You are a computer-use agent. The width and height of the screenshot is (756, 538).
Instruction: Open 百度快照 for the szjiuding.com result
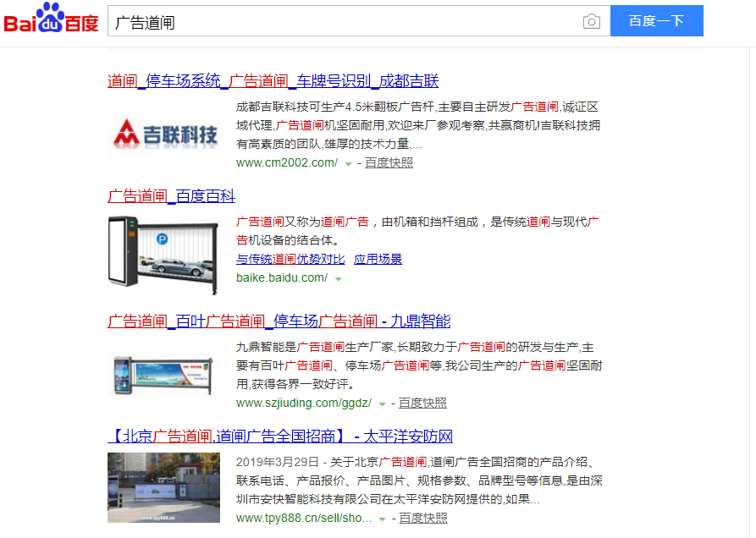(x=422, y=403)
